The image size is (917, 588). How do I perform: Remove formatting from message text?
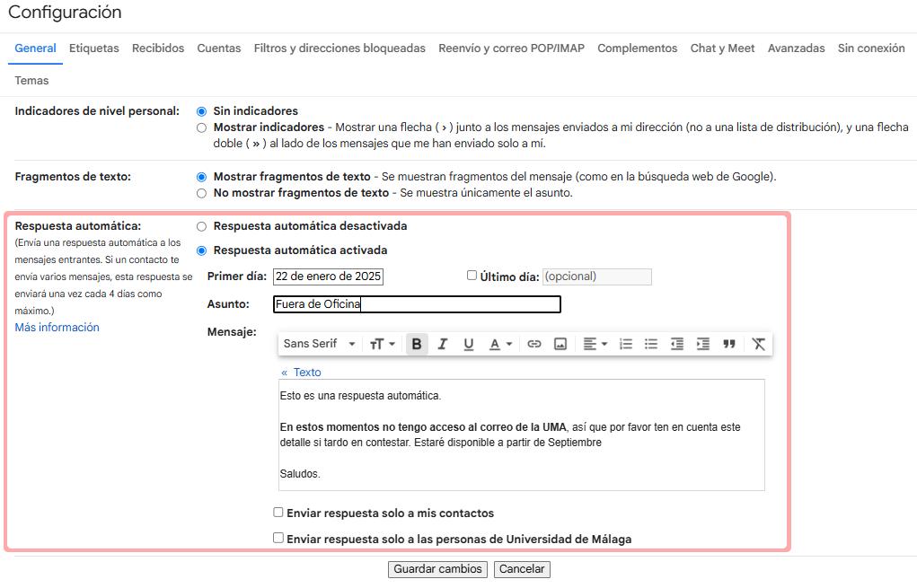click(759, 344)
